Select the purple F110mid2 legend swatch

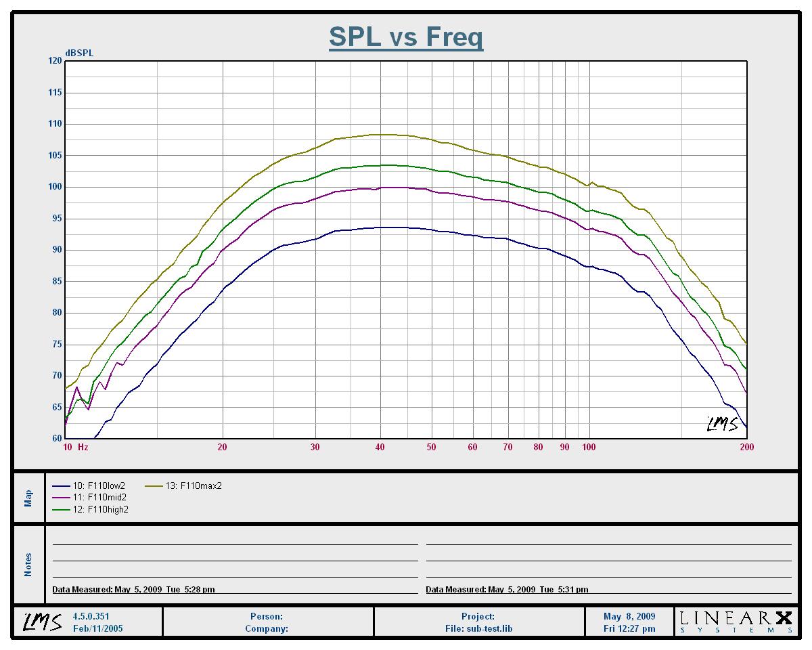[x=62, y=498]
